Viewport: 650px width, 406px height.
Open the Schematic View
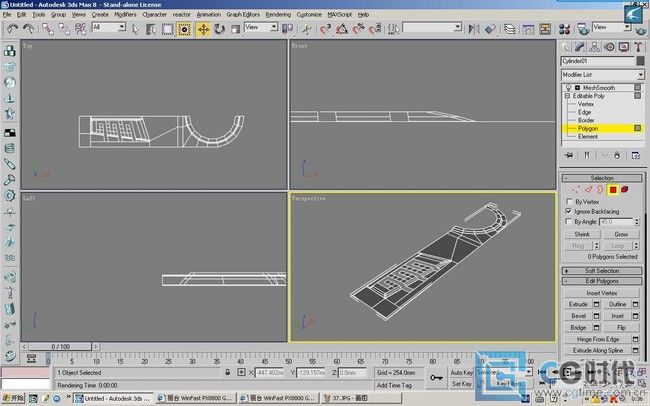pyautogui.click(x=545, y=29)
